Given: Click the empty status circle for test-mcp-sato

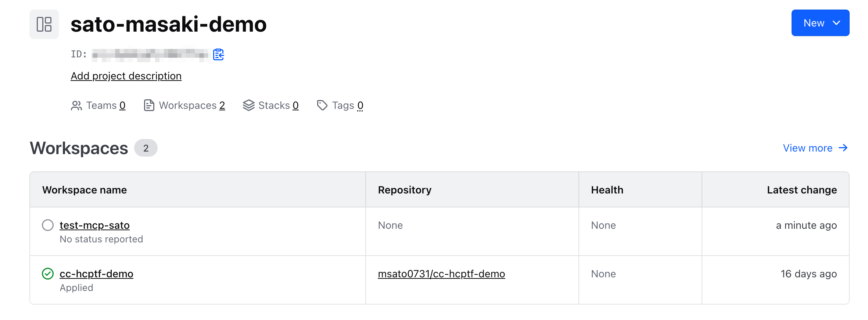Looking at the screenshot, I should 48,225.
